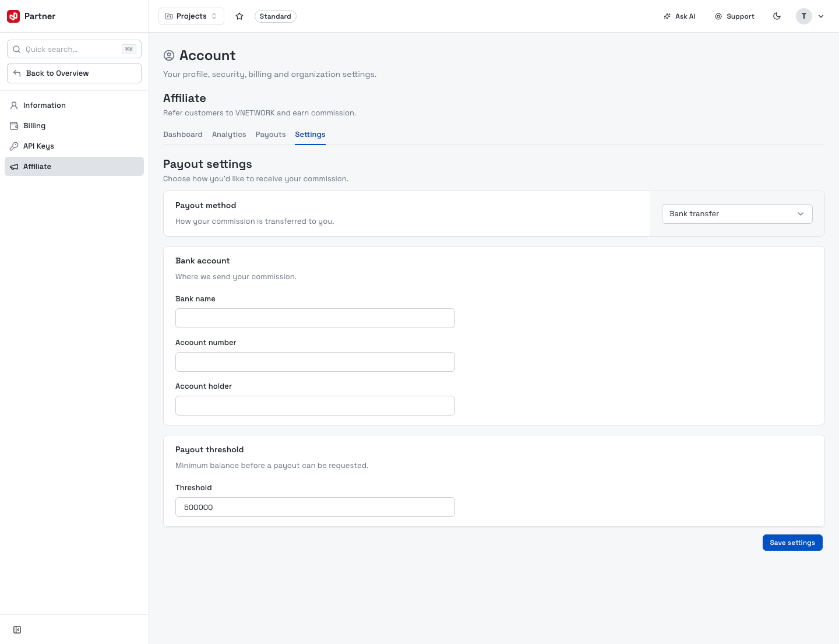This screenshot has height=644, width=839.
Task: Focus the Bank name input
Action: pos(315,318)
